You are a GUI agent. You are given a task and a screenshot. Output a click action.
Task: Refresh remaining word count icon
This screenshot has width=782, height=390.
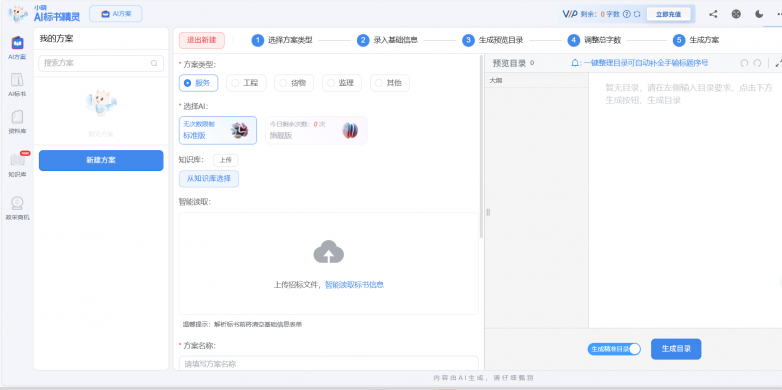point(637,14)
